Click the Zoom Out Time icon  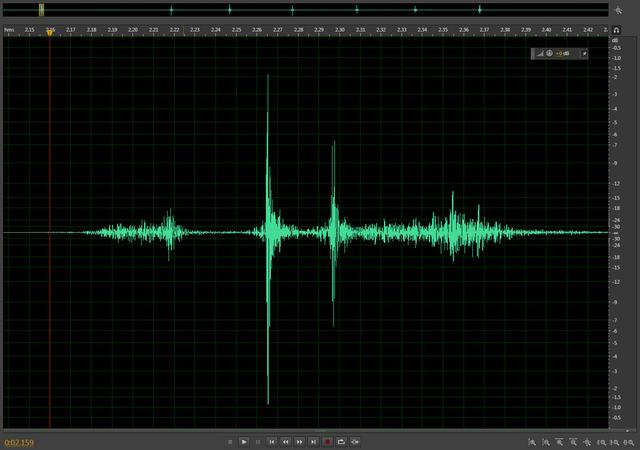coord(573,442)
